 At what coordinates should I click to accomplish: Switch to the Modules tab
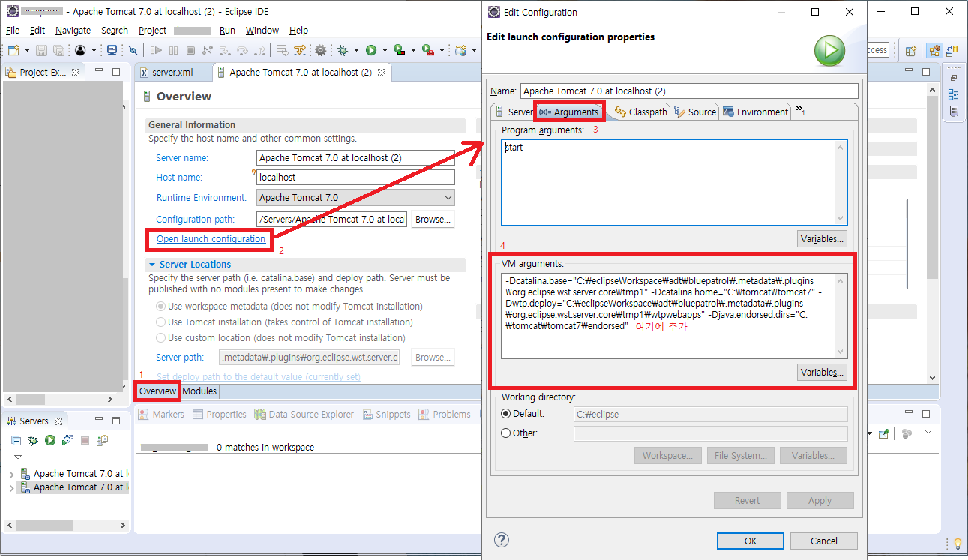point(199,391)
